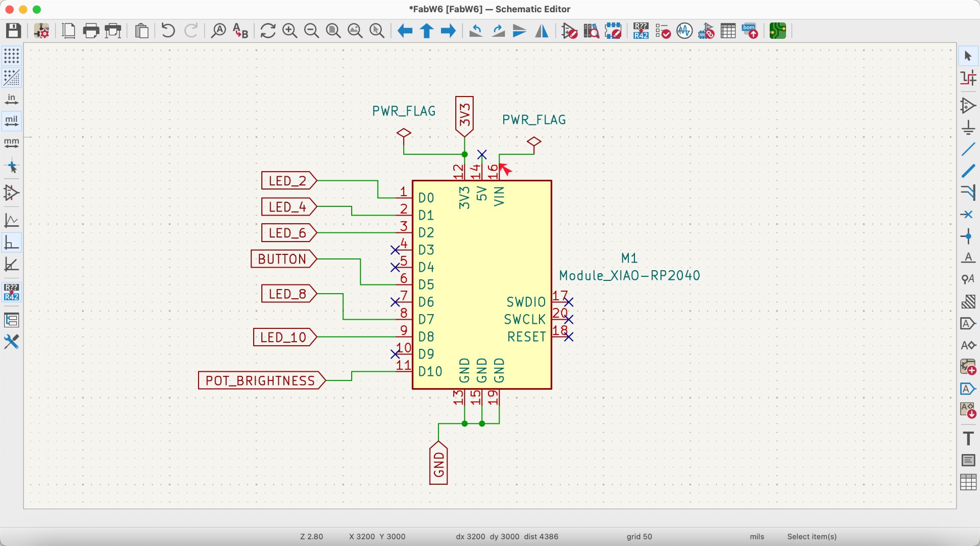
Task: Toggle automatic symbol annotation
Action: (x=11, y=292)
